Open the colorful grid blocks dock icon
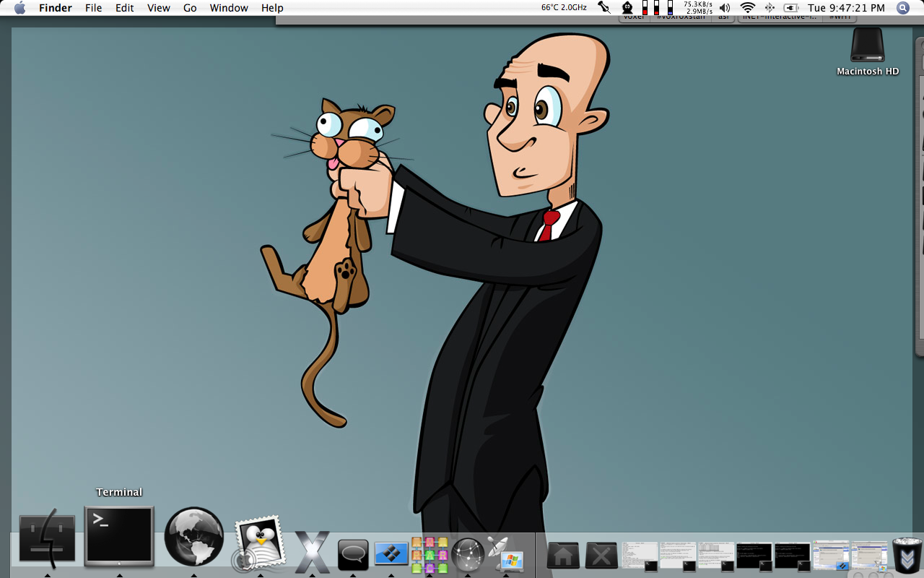 430,555
